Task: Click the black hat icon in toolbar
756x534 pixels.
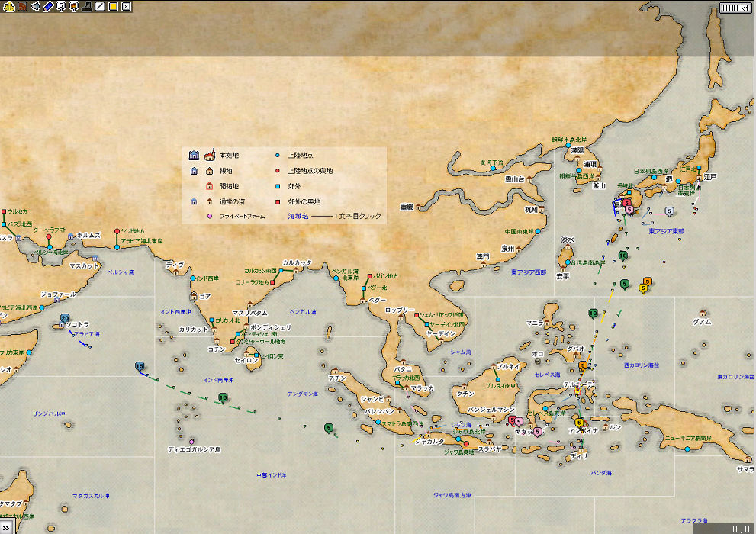Action: click(87, 6)
